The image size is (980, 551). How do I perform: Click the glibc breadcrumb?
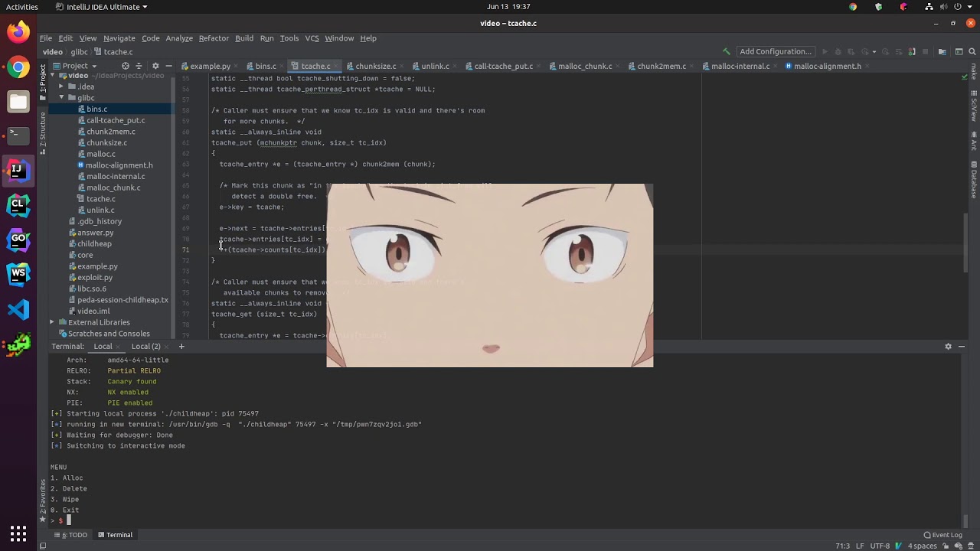coord(79,52)
